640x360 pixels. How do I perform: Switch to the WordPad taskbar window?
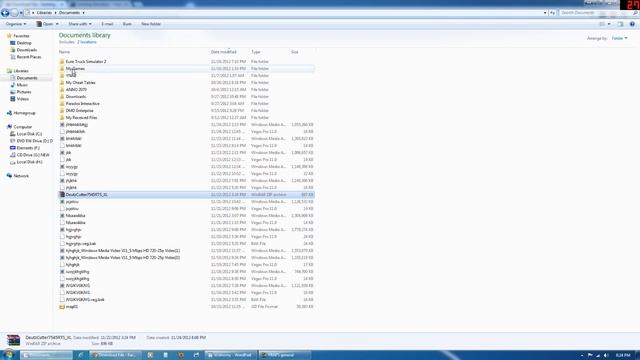click(x=231, y=355)
